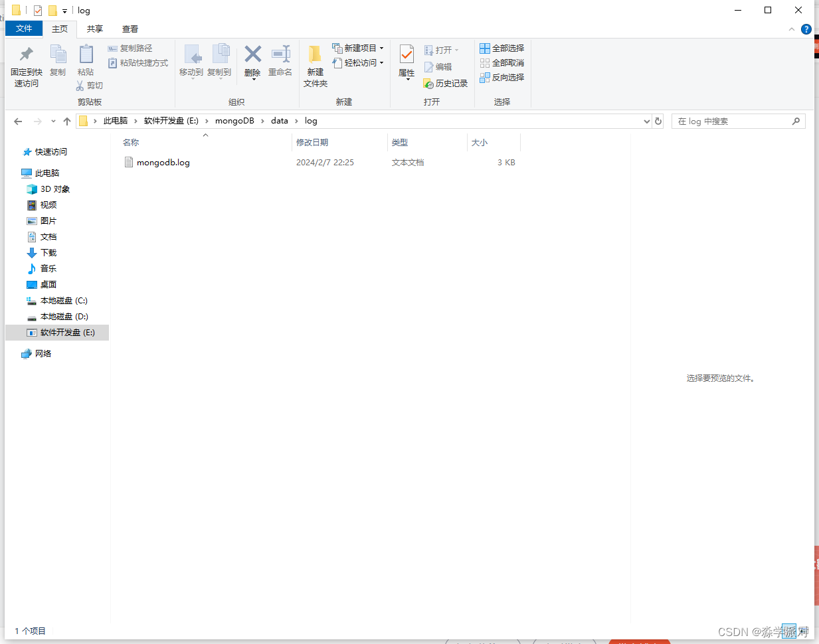Click 反向选择 to invert selection
The height and width of the screenshot is (644, 819).
click(502, 76)
